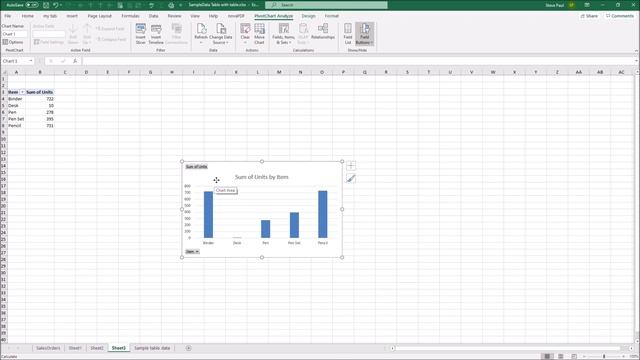Click the Move Chart icon
The width and height of the screenshot is (640, 360).
point(259,34)
